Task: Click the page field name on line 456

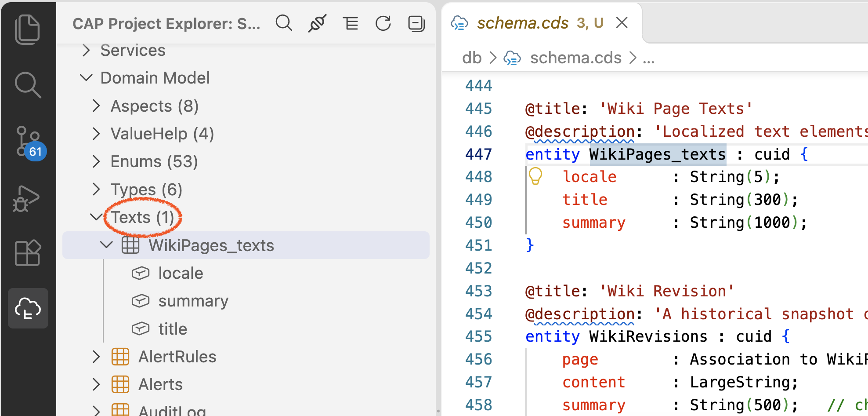Action: click(580, 360)
